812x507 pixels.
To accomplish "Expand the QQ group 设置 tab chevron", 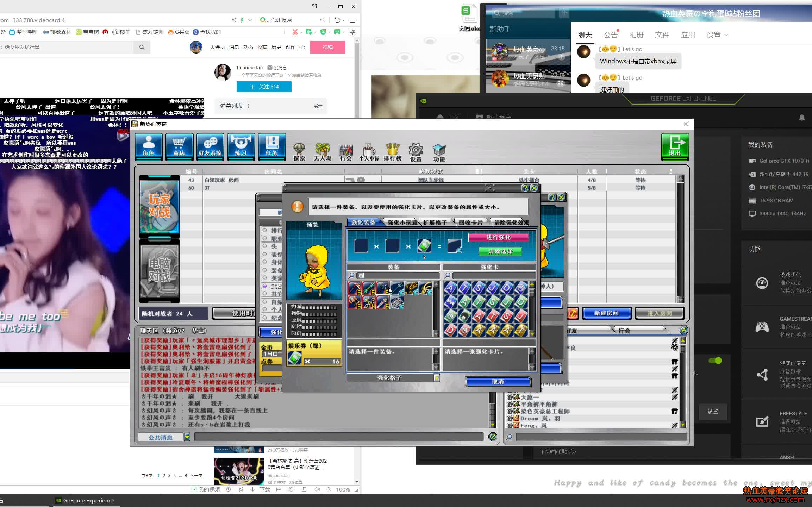I will [726, 35].
